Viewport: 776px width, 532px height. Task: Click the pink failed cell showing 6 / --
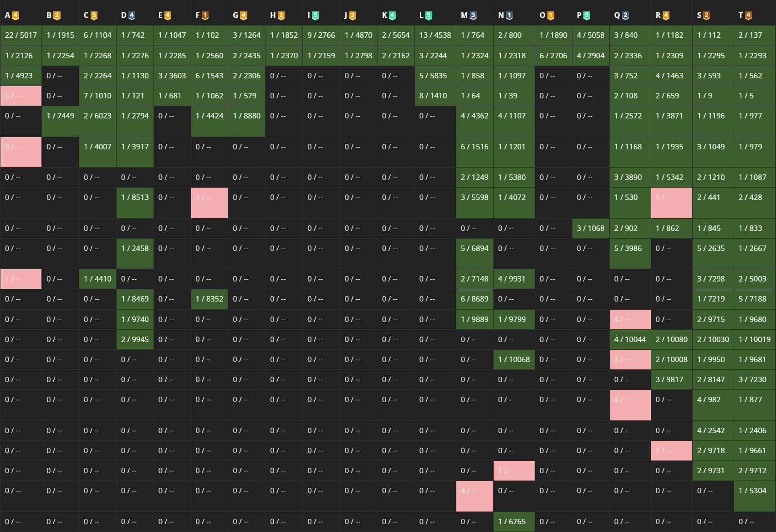(21, 96)
